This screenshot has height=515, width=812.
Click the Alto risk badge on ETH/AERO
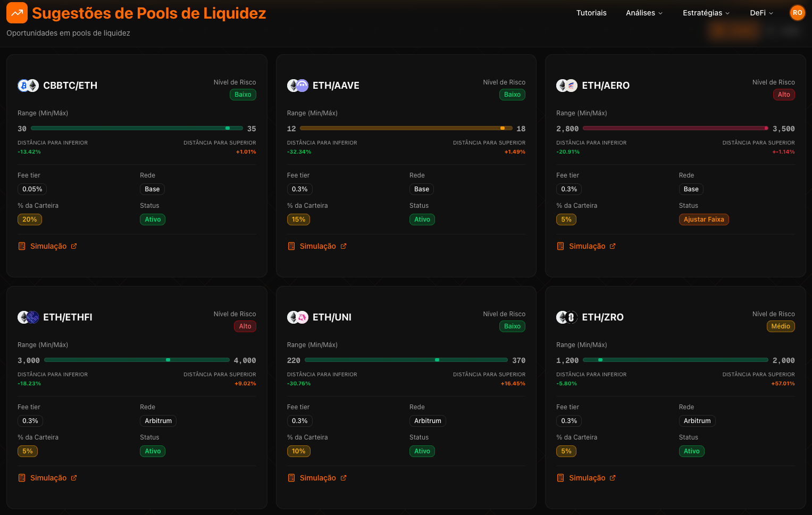click(784, 95)
